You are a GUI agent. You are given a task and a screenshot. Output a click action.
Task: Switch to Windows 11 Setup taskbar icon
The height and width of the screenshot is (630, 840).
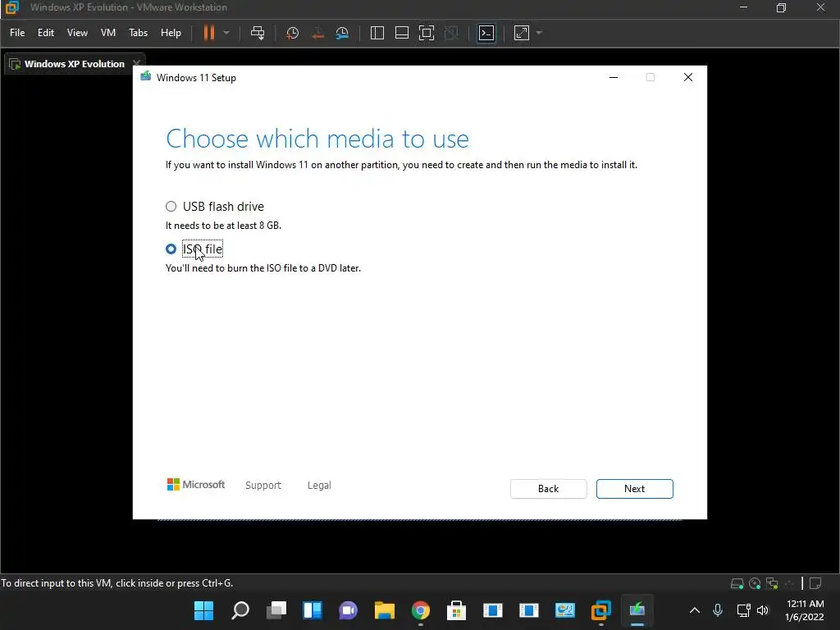637,610
